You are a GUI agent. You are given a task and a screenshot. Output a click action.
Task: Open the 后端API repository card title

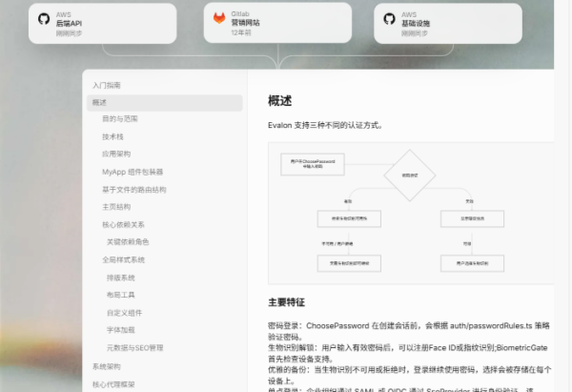coord(69,23)
